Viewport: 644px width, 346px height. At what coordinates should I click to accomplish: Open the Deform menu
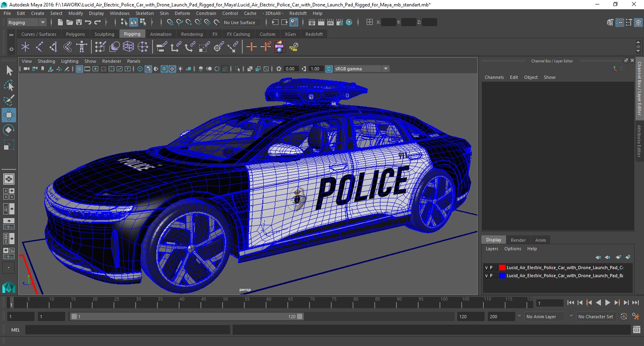coord(182,13)
